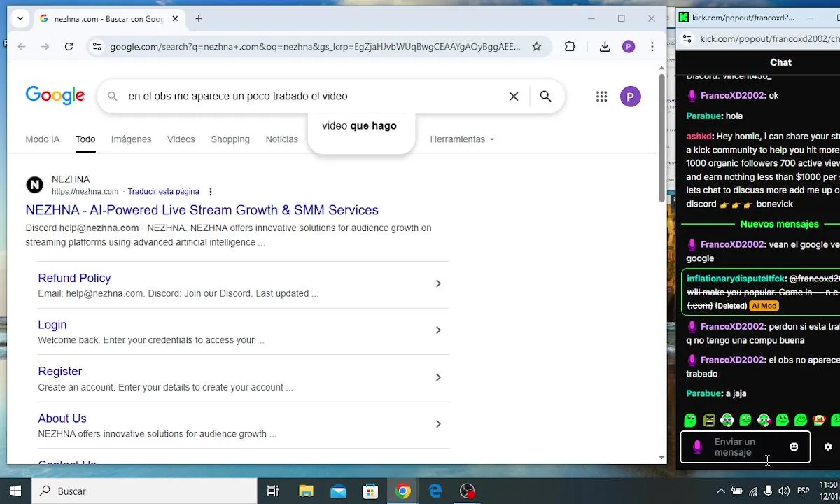Open the volume control in system tray

(784, 491)
